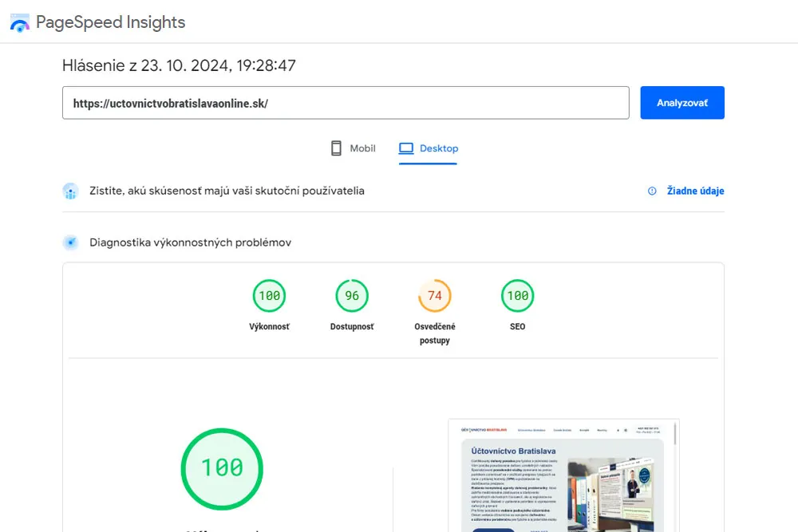
Task: Click the info icon beside Žiadne údaje
Action: pos(652,191)
